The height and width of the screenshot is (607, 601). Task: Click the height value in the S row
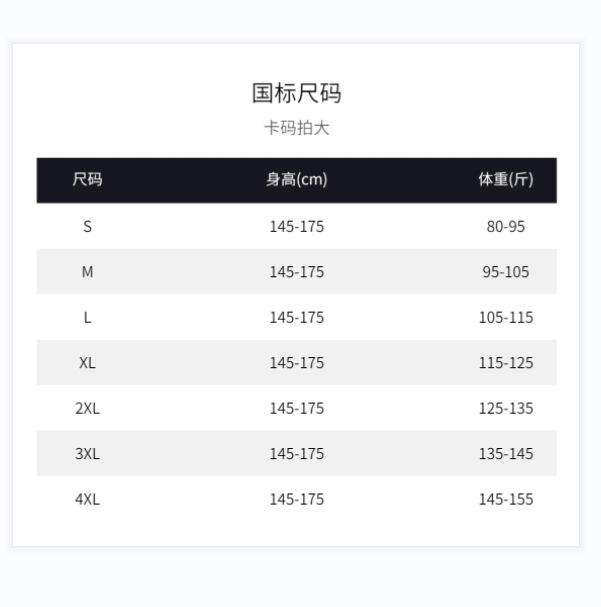[296, 227]
